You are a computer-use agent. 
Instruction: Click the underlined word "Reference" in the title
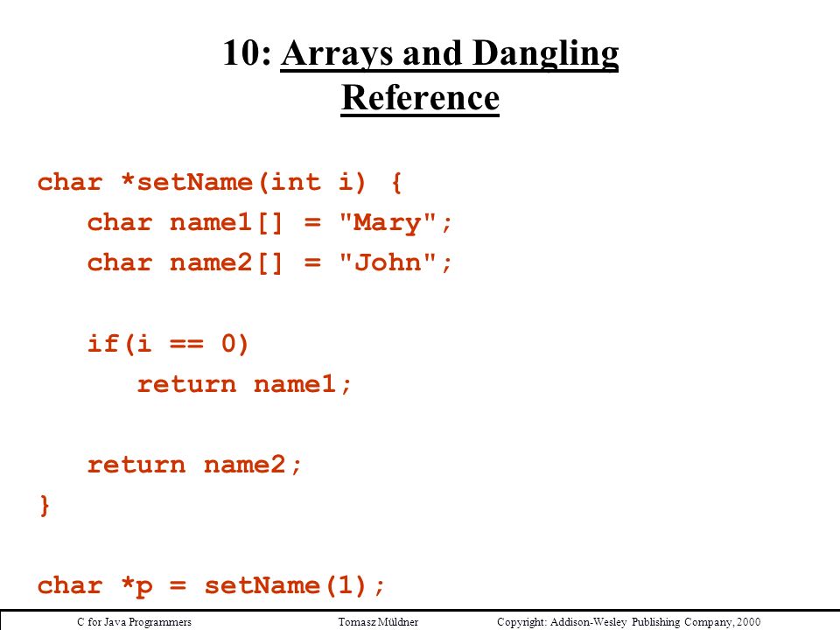(x=421, y=98)
